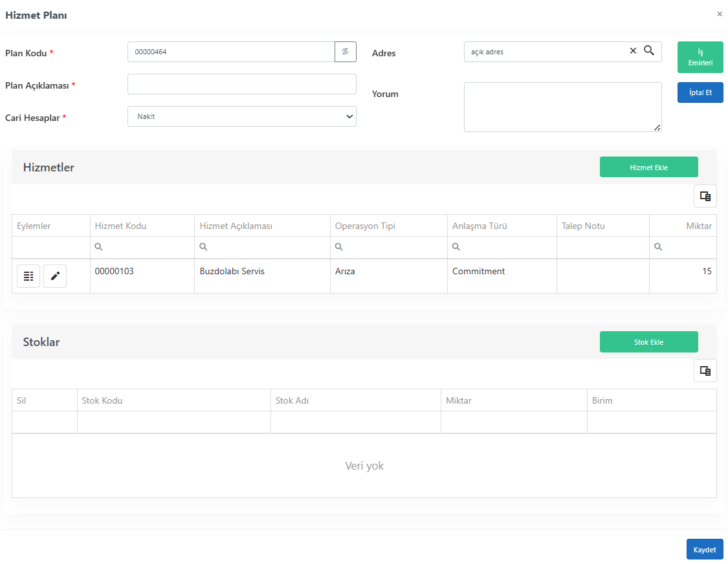Click the Adres search magnifier icon
The height and width of the screenshot is (564, 728).
click(x=648, y=50)
